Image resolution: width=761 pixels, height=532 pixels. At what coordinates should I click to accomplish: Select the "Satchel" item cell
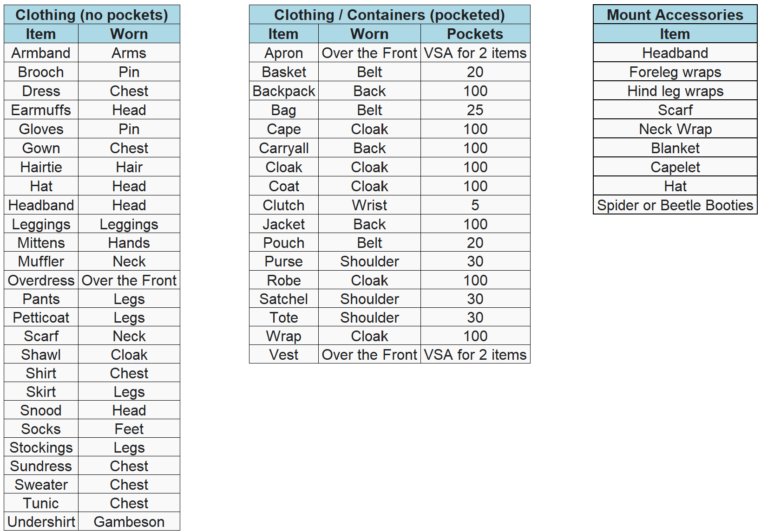pyautogui.click(x=283, y=299)
